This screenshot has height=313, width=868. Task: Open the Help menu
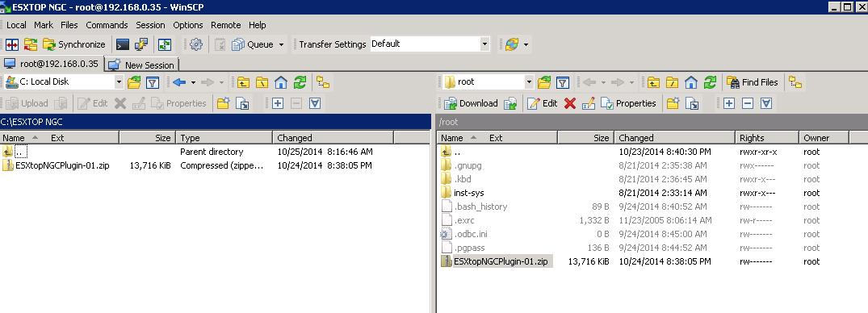[x=258, y=25]
